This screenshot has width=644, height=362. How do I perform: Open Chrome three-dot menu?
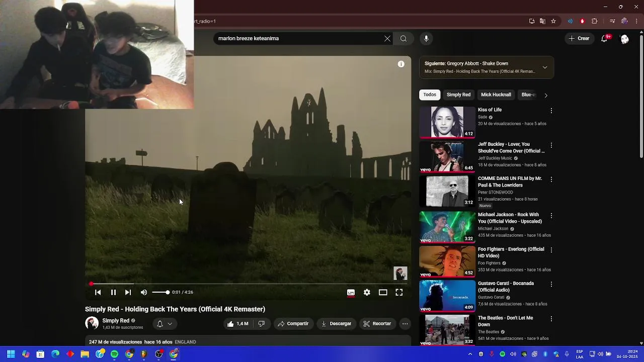(x=637, y=21)
